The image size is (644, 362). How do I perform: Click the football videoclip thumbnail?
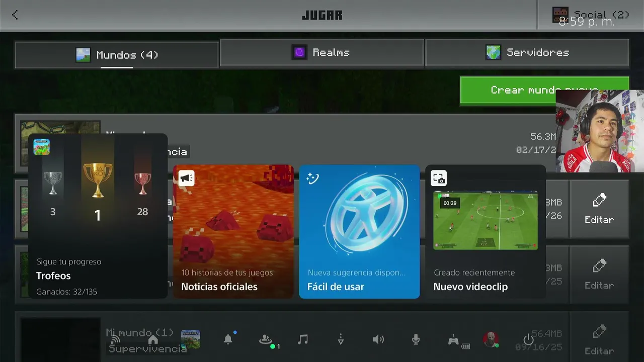[486, 220]
